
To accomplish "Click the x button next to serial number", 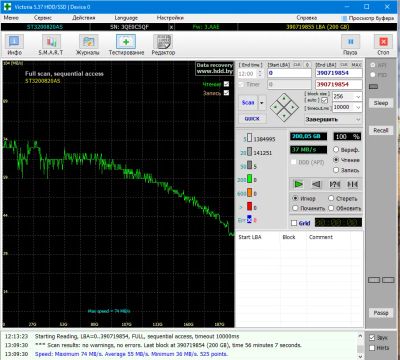I will [171, 27].
